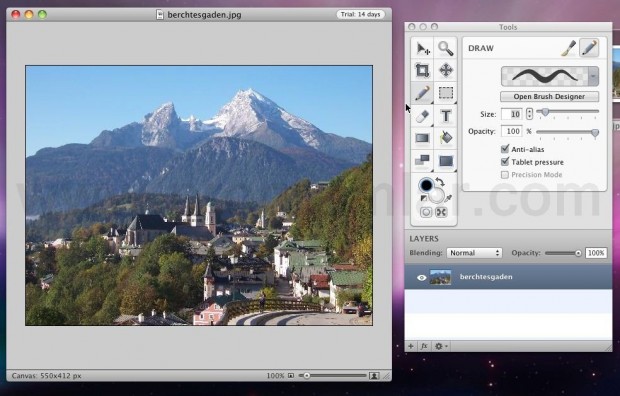Open the Blending mode Normal dropdown
620x396 pixels.
pyautogui.click(x=474, y=253)
